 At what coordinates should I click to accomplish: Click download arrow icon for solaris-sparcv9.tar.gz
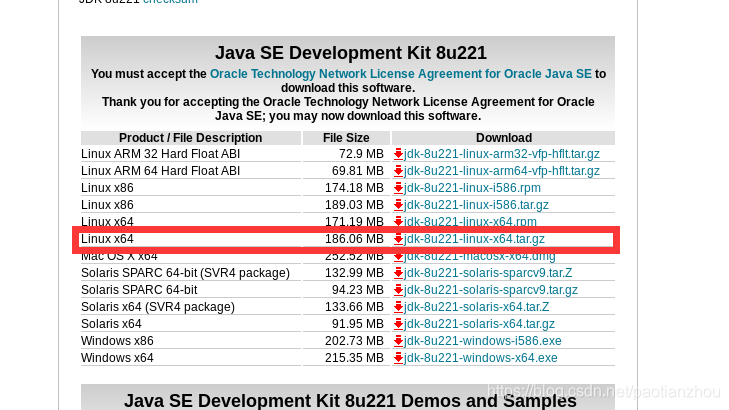[x=398, y=290]
